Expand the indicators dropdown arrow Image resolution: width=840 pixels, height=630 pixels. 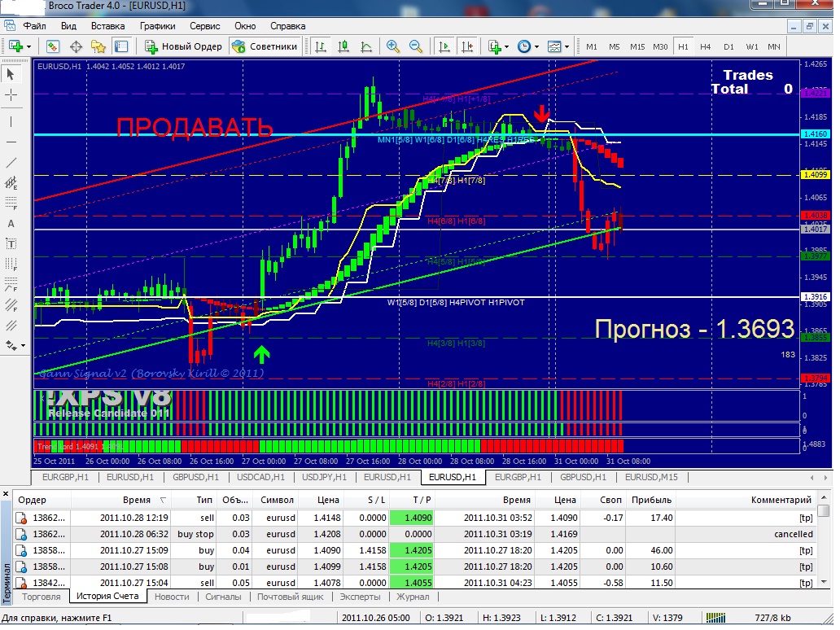click(x=507, y=47)
